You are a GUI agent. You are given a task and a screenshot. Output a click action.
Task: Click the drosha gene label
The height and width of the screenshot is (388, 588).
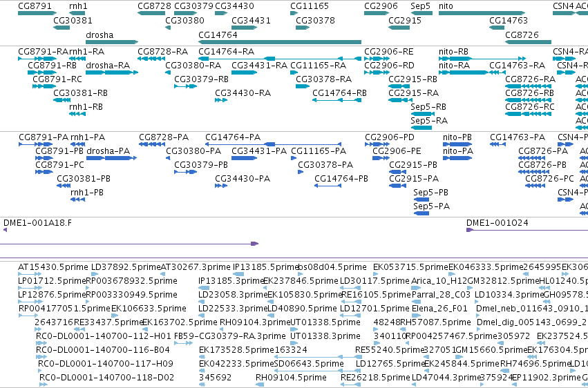tap(99, 35)
